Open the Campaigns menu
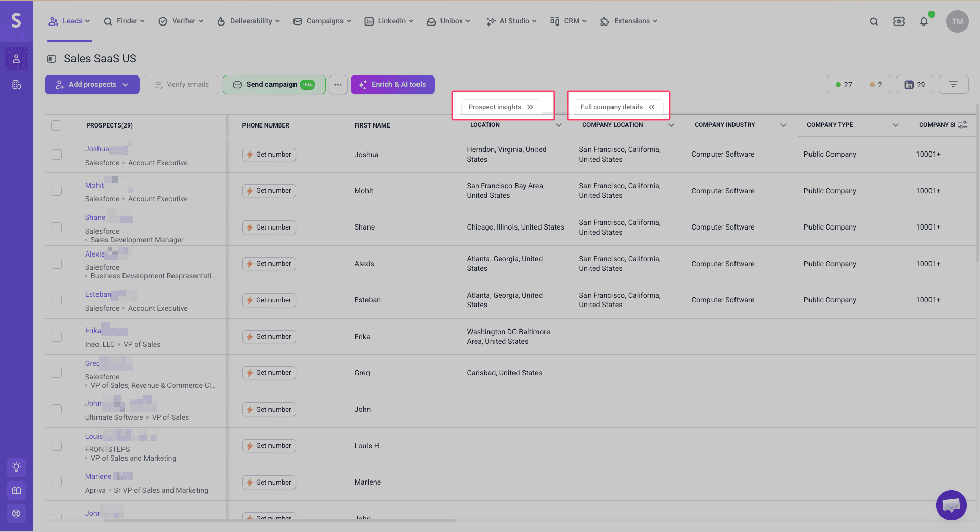 click(x=322, y=21)
